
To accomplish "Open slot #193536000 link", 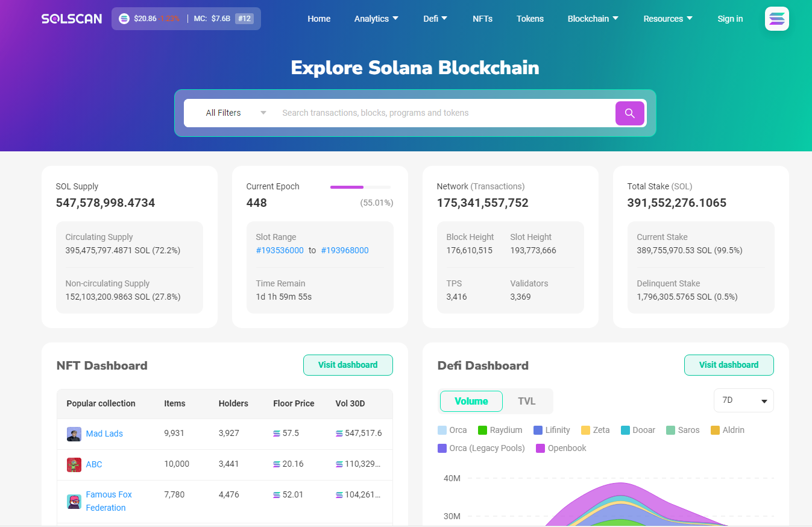I will tap(280, 250).
